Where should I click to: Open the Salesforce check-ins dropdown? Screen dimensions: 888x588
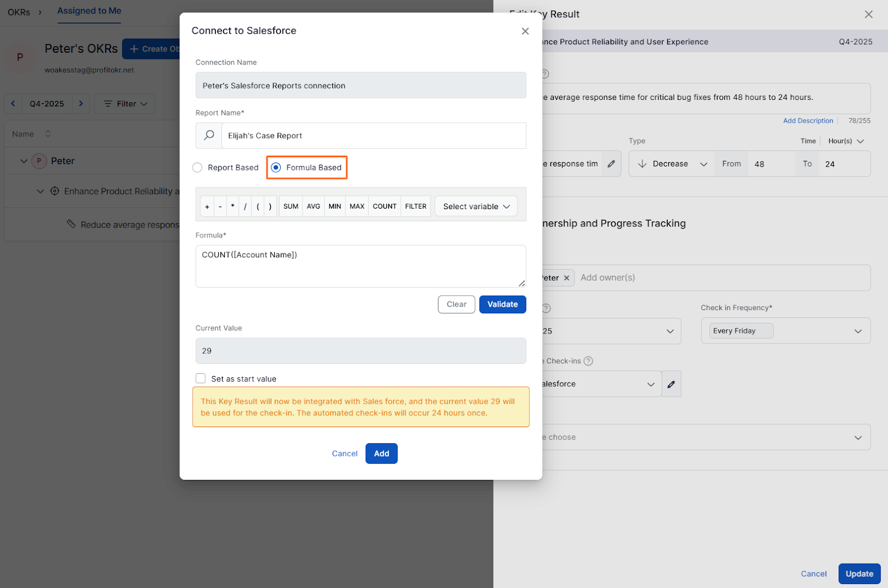pyautogui.click(x=602, y=384)
